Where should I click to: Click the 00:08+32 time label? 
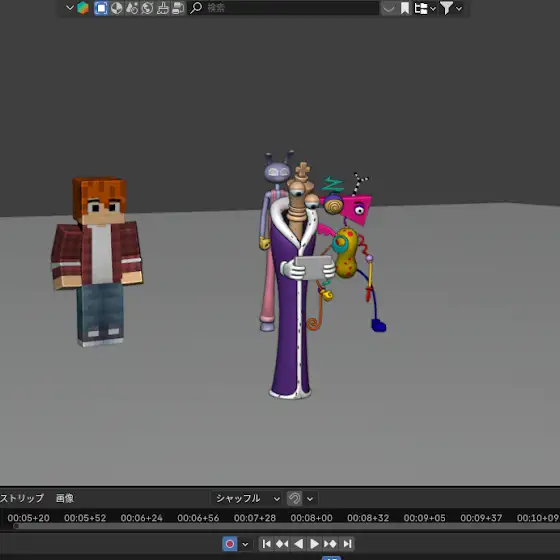(368, 518)
